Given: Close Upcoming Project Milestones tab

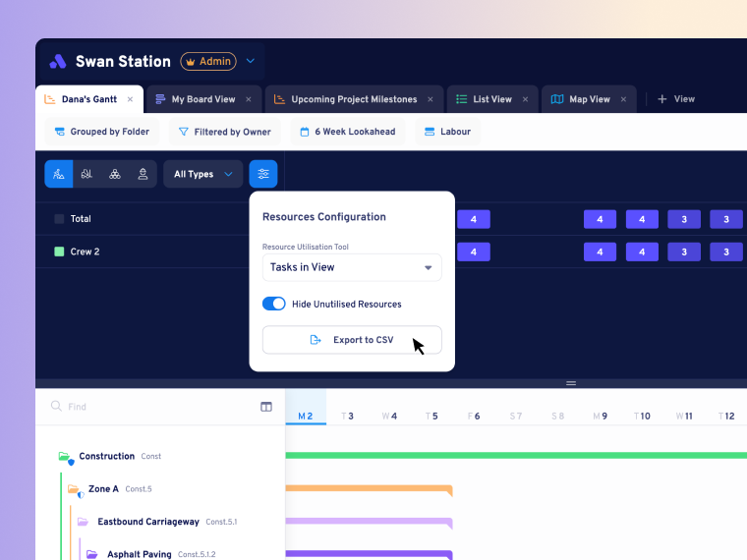Looking at the screenshot, I should pos(431,99).
